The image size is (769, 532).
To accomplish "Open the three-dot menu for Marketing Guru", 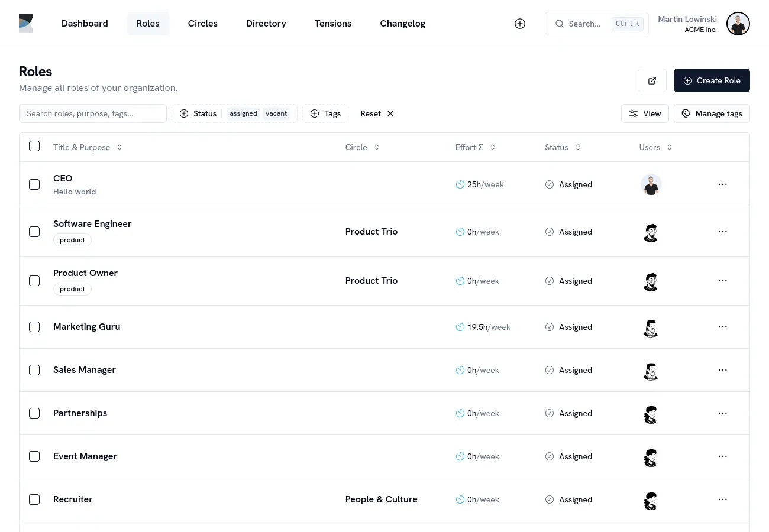I will coord(723,327).
